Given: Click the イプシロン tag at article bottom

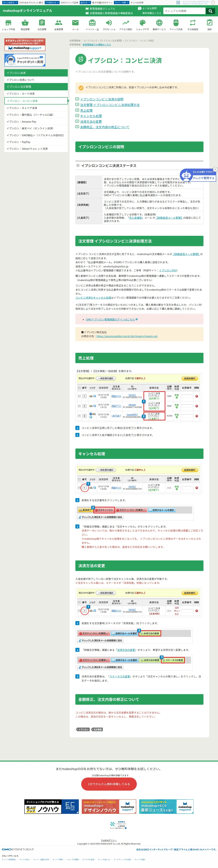Looking at the screenshot, I should (x=82, y=730).
